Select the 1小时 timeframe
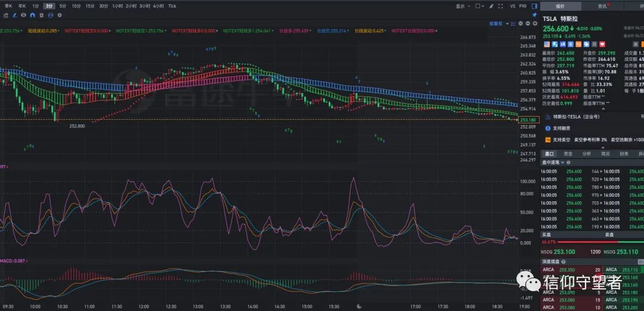 (x=118, y=6)
